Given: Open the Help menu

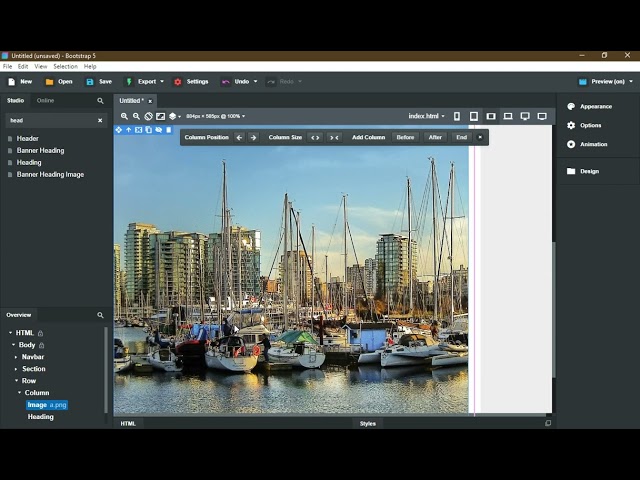Looking at the screenshot, I should tap(90, 67).
